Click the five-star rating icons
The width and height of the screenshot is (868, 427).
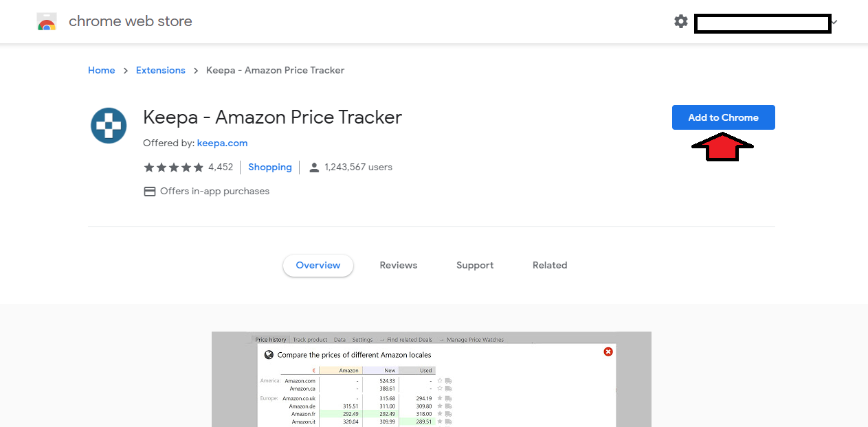[173, 167]
